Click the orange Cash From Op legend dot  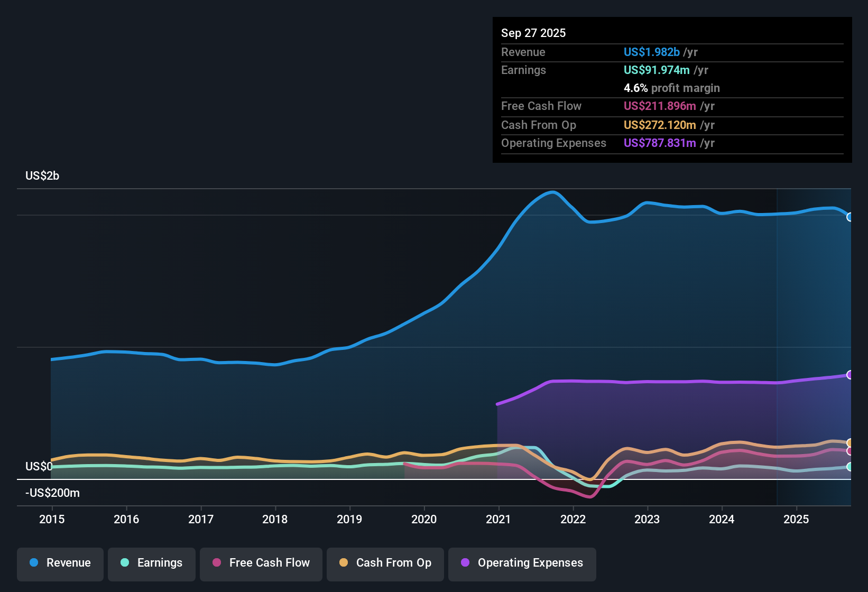pos(344,563)
